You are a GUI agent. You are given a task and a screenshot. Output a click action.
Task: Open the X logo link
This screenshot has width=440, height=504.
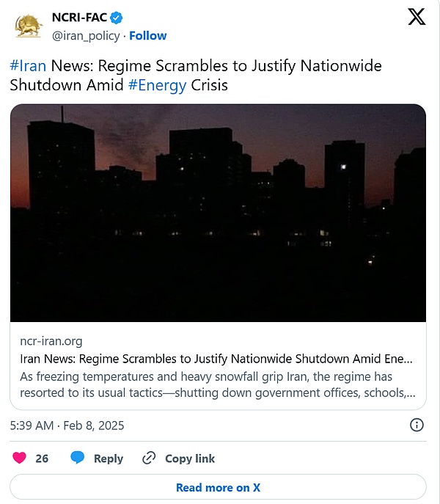pyautogui.click(x=416, y=18)
